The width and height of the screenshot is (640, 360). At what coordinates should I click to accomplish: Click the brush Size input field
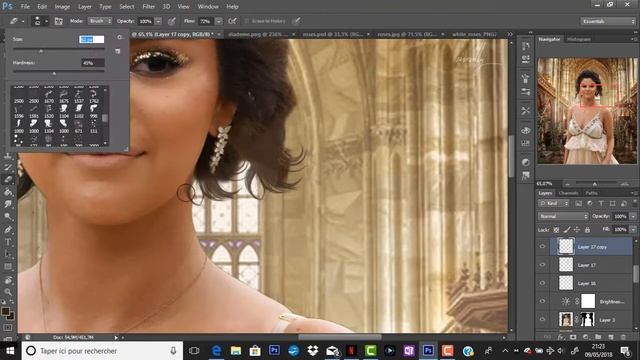[91, 39]
